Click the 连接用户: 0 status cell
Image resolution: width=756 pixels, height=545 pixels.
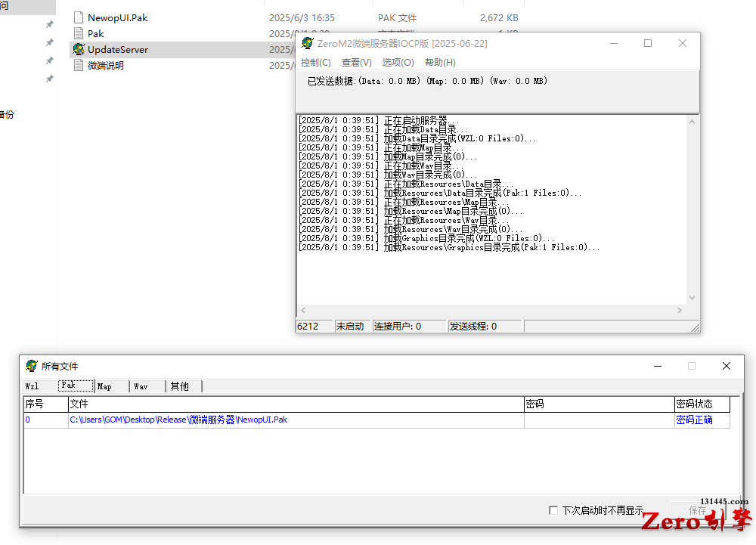click(x=409, y=327)
